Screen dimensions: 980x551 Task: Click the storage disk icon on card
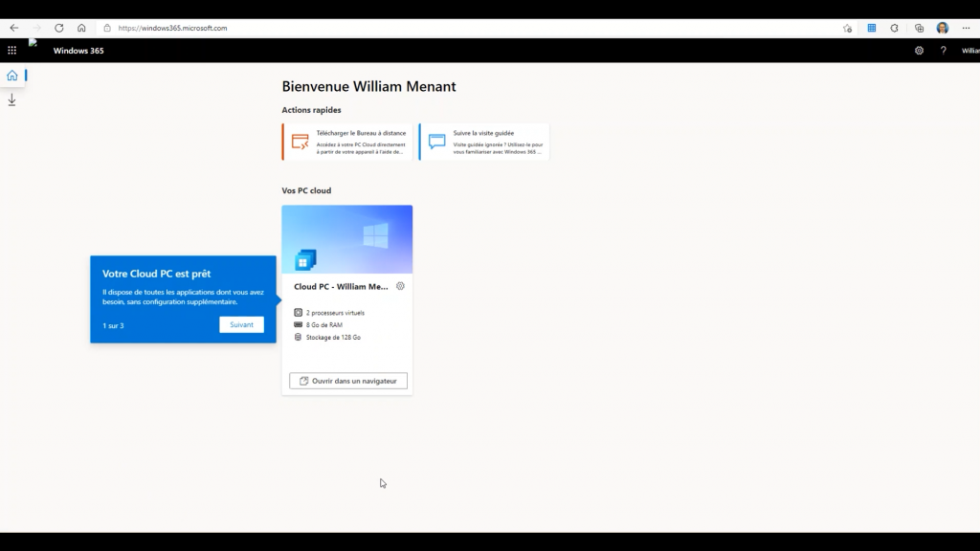[x=299, y=338]
